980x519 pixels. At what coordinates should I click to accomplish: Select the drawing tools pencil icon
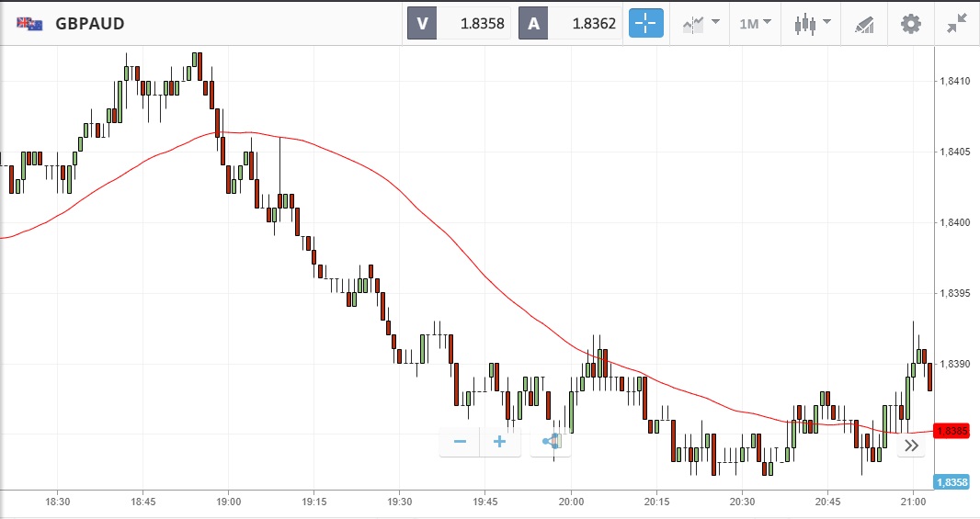(x=864, y=23)
